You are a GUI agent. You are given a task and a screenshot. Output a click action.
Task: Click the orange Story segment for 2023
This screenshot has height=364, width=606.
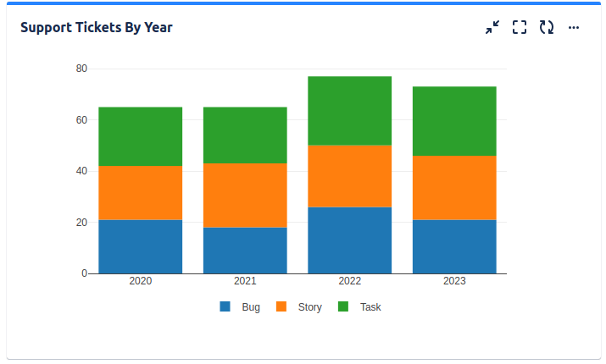coord(454,188)
